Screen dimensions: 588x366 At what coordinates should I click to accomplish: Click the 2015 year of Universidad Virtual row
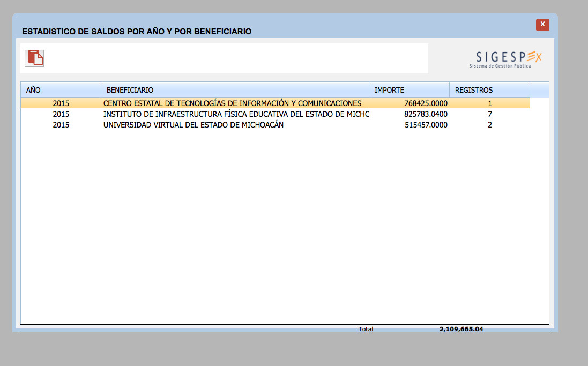[x=61, y=125]
